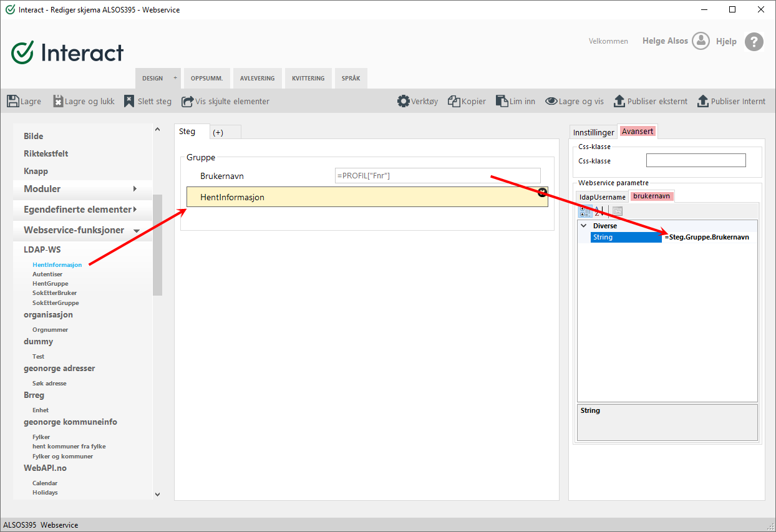Click the Lim inn clipboard icon

pyautogui.click(x=502, y=101)
